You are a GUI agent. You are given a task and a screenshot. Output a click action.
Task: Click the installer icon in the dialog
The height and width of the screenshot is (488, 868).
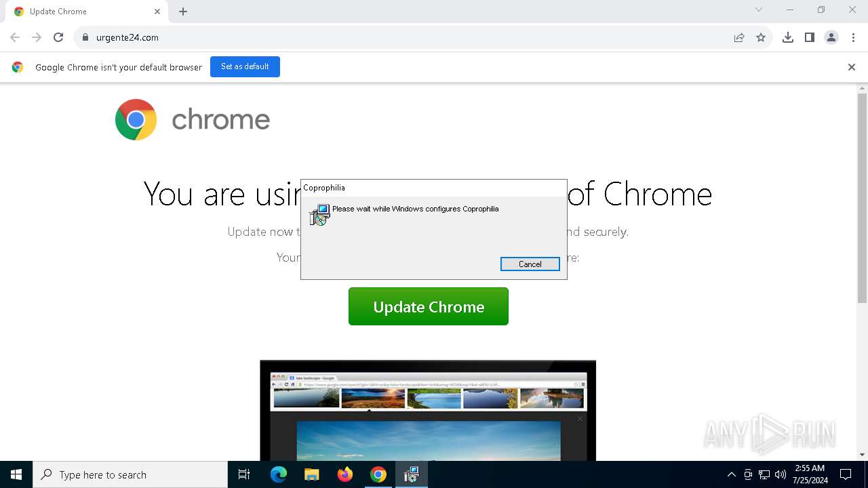pos(319,215)
